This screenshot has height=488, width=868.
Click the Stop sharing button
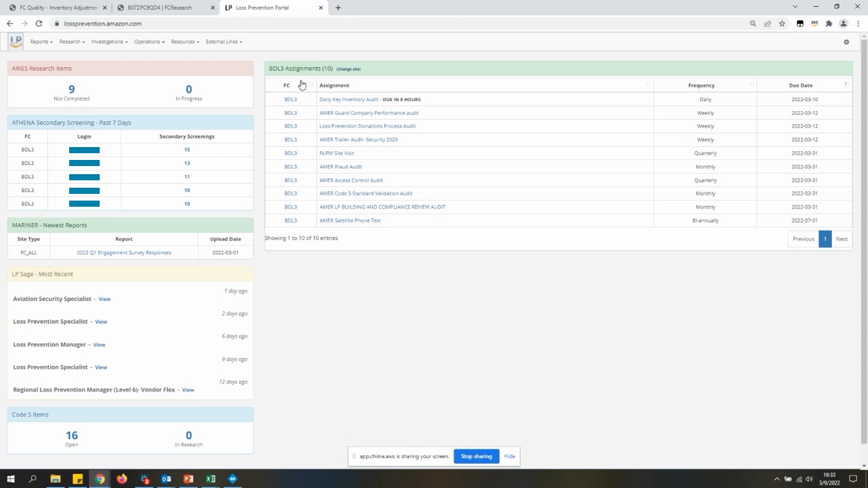[x=476, y=456]
